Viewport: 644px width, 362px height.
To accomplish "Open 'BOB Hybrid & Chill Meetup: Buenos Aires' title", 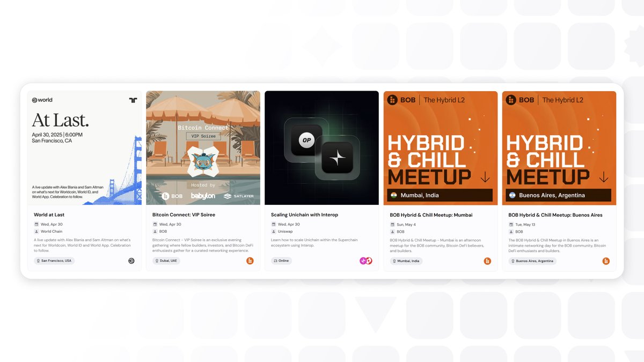I will point(555,215).
